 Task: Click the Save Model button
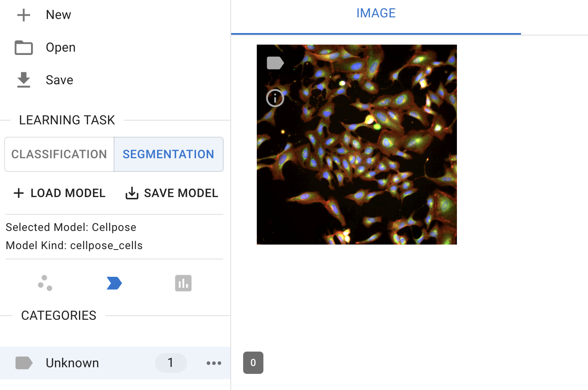(x=172, y=193)
